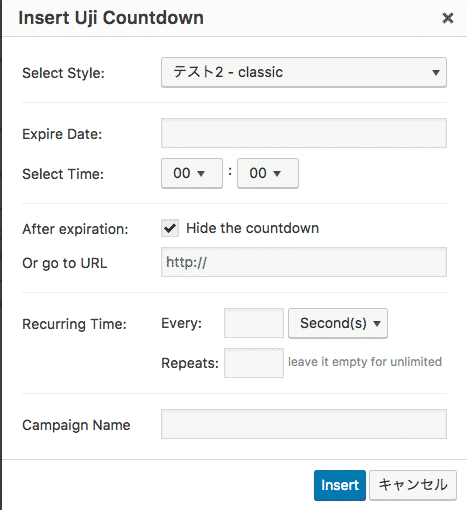Click the Repeats count field
Viewport: 467px width, 510px height.
point(254,363)
